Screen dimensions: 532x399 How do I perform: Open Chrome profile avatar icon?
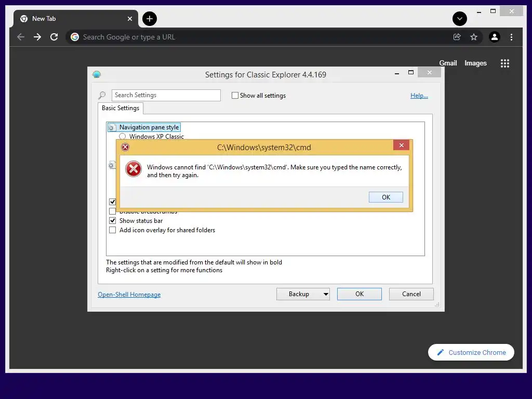495,37
